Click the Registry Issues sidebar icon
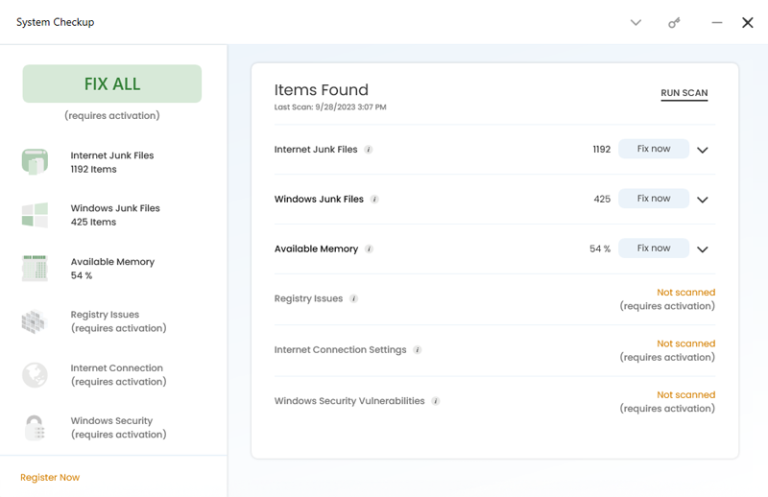 point(35,321)
